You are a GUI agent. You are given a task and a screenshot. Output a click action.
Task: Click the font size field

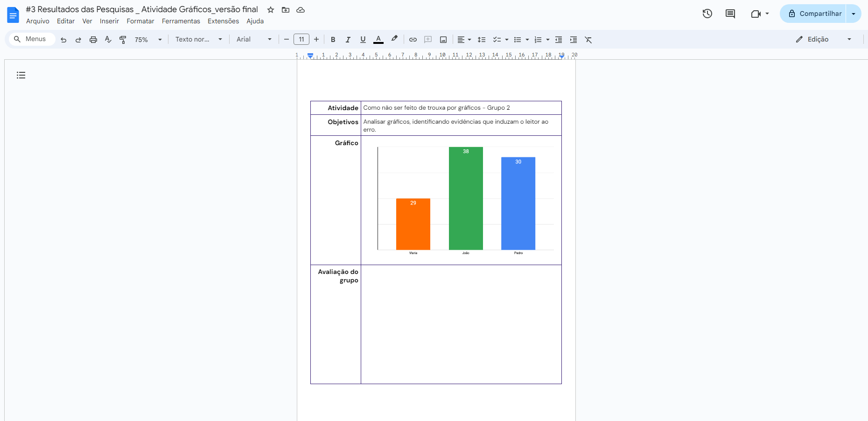click(x=301, y=40)
